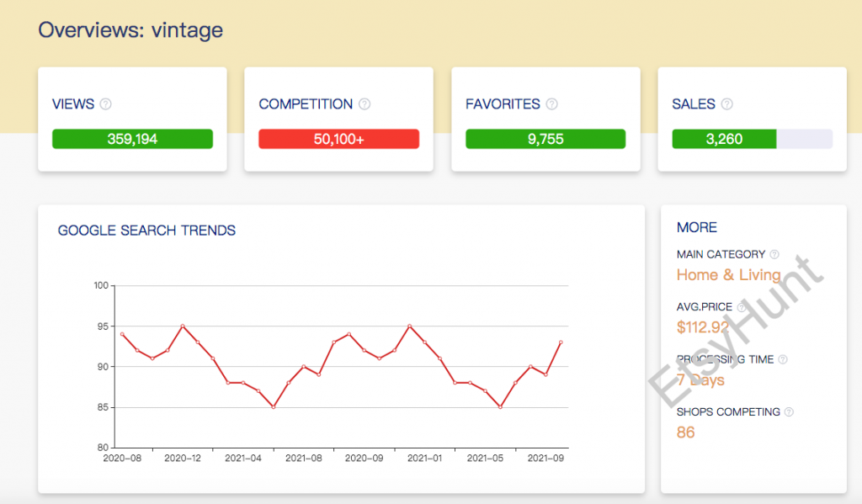Screen dimensions: 862x504
Task: Select the red Competition bar 50,100+
Action: point(338,139)
